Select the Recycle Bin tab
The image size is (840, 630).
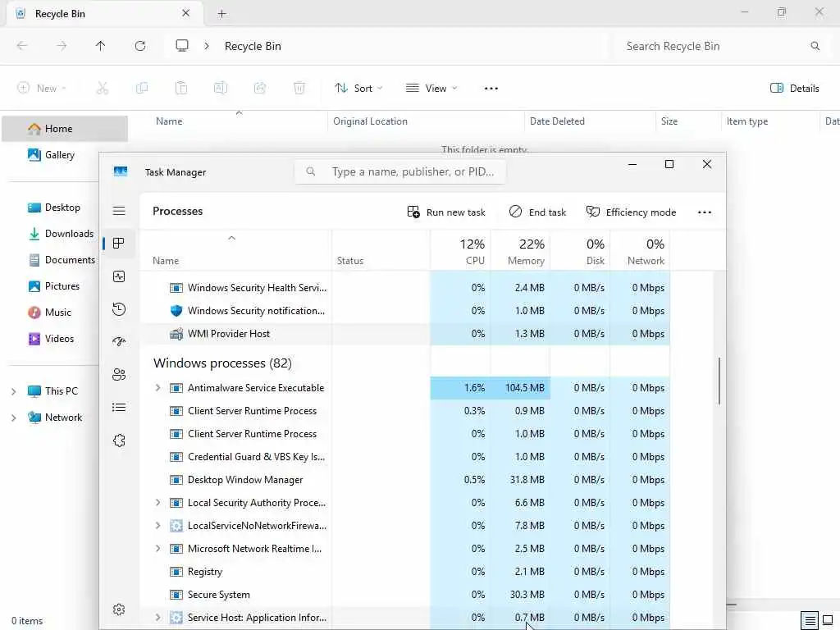coord(104,14)
